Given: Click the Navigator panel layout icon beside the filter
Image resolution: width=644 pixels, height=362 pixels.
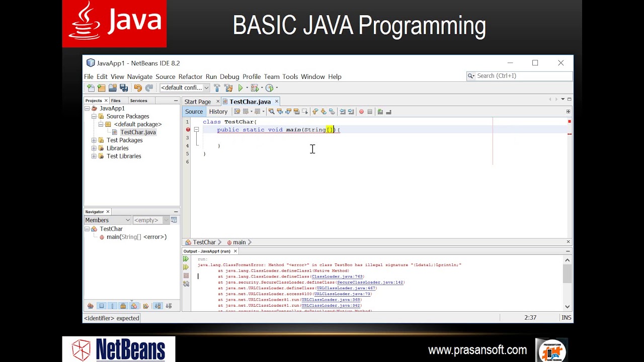Looking at the screenshot, I should [x=174, y=220].
